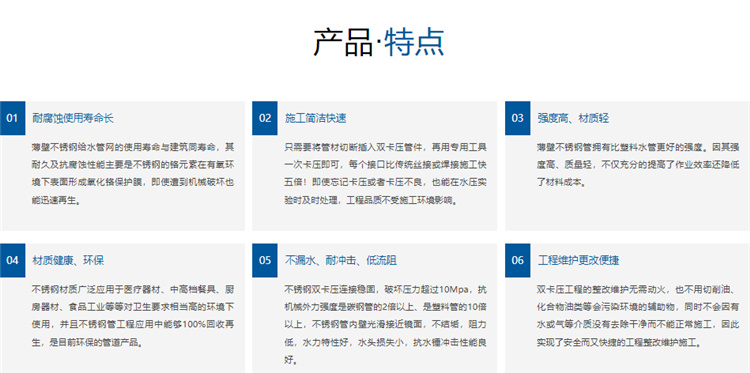Viewport: 750px width, 373px height.
Task: Click the paragraph describing 双卡压管件 installation
Action: [x=386, y=173]
